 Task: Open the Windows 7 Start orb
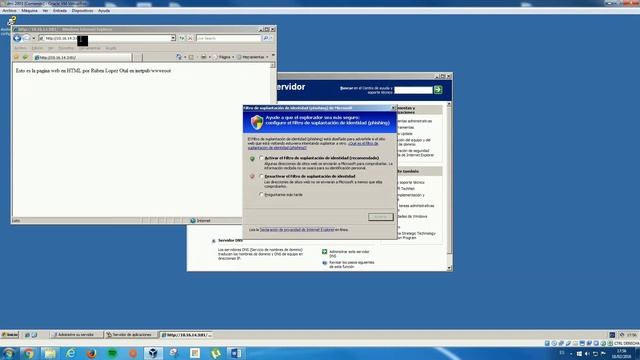[9, 353]
